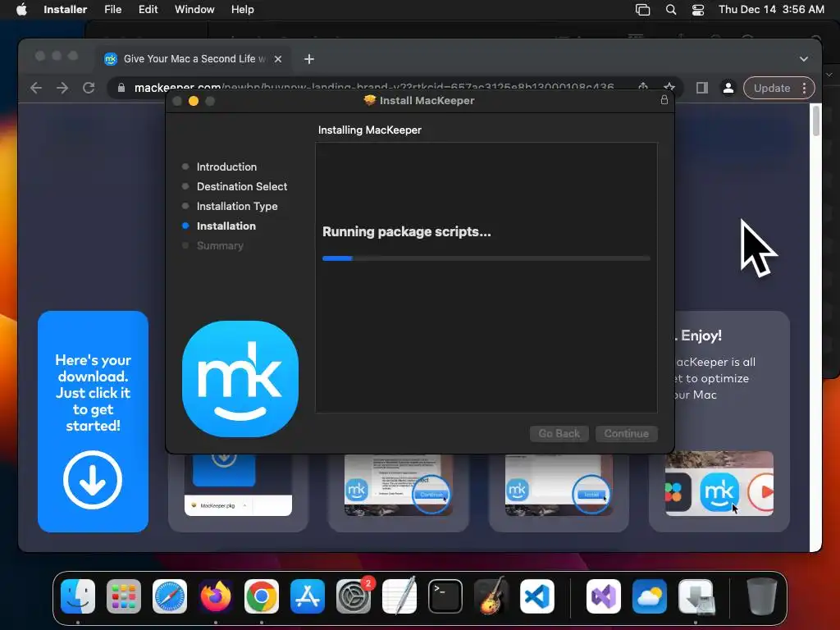
Task: Click the MacKeeper logo in installer
Action: pyautogui.click(x=240, y=379)
